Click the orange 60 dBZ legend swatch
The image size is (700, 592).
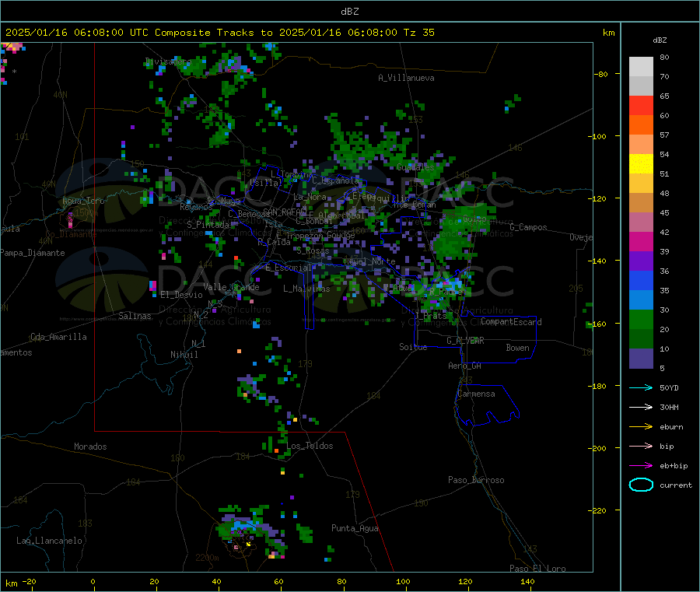click(641, 125)
